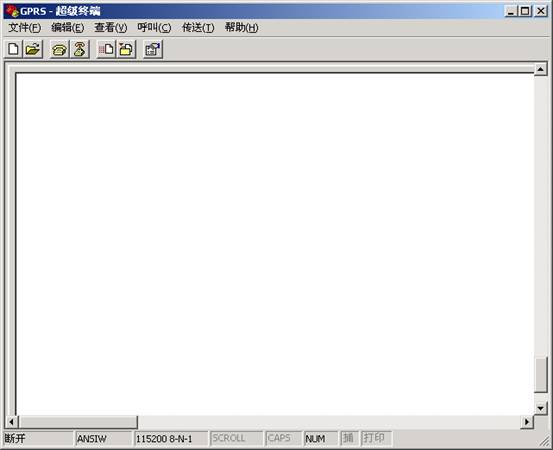Click the horizontal scrollbar right arrow
Viewport: 553px width, 450px height.
527,421
